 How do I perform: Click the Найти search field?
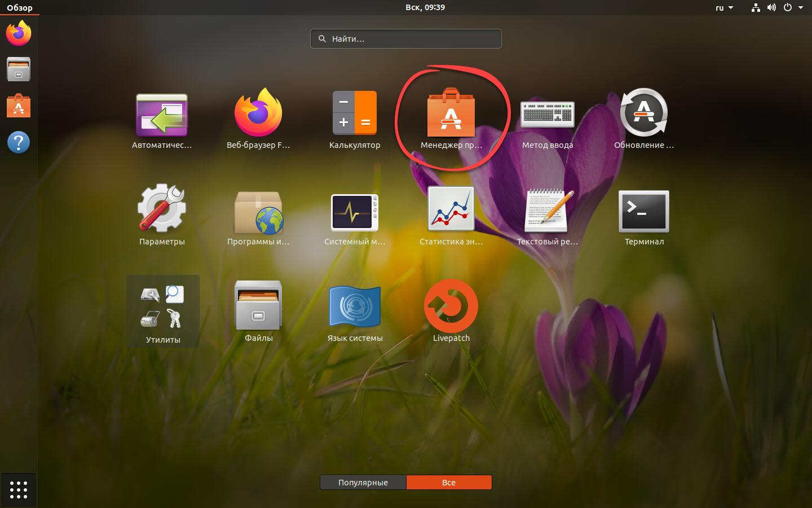[x=406, y=39]
